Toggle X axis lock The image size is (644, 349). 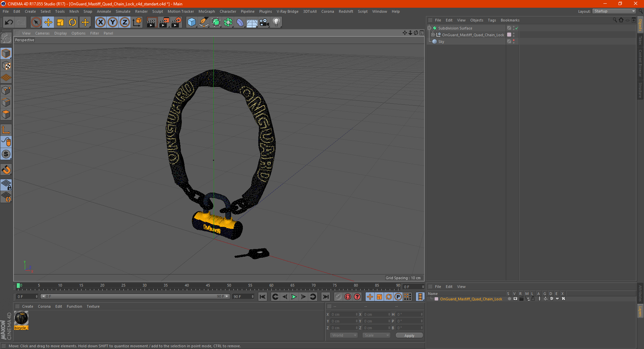click(x=100, y=22)
